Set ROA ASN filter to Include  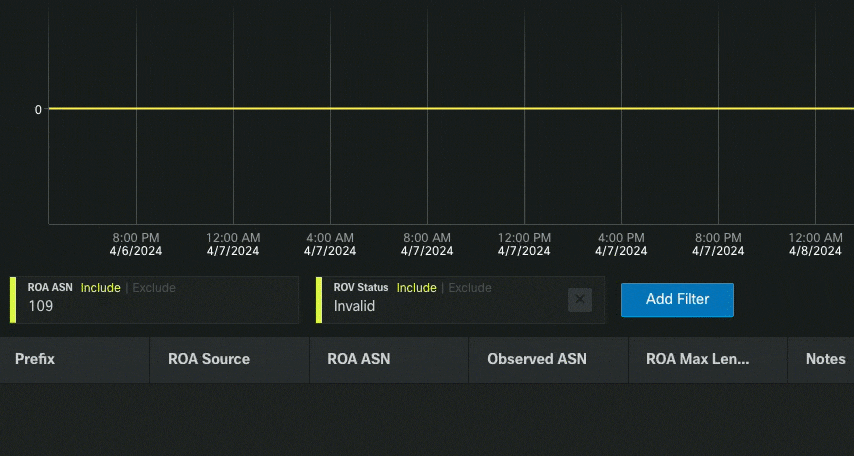[100, 288]
